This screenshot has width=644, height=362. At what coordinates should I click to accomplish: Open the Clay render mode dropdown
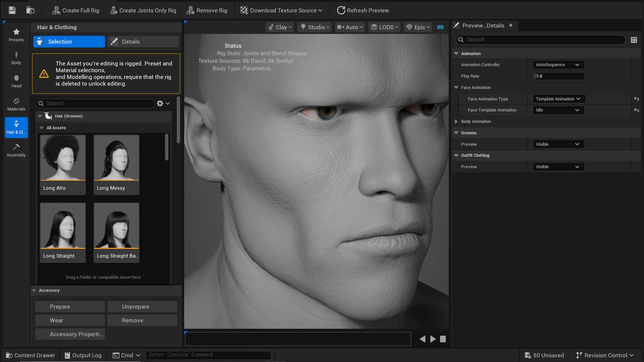280,27
